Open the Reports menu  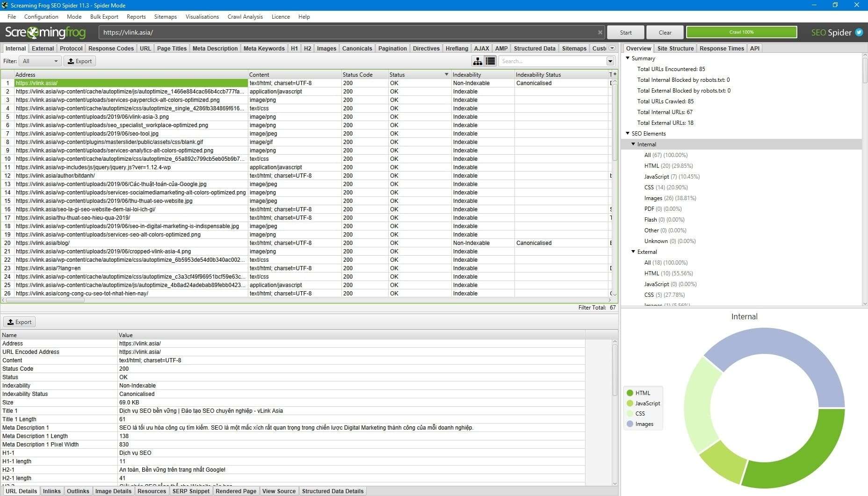[136, 17]
